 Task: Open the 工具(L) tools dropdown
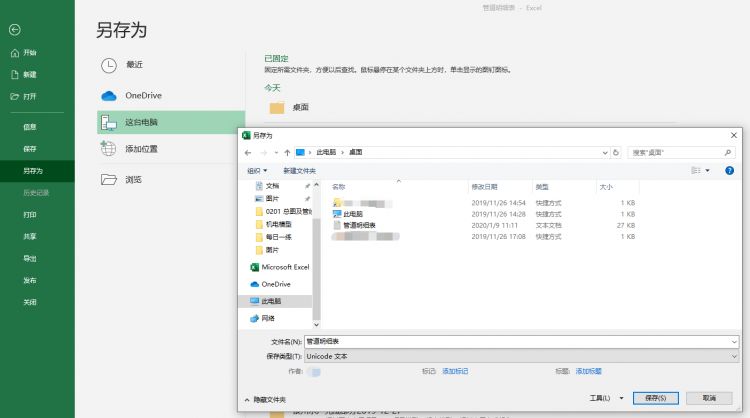point(602,397)
